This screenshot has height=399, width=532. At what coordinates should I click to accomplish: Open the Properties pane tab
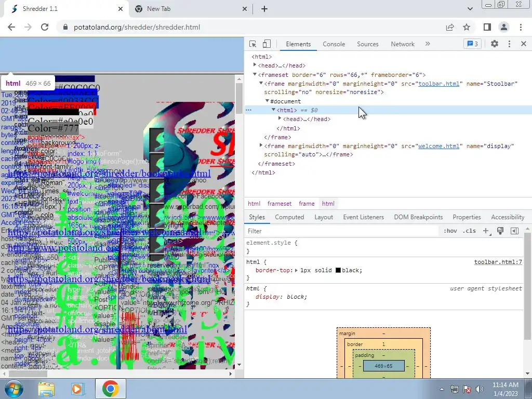click(467, 217)
